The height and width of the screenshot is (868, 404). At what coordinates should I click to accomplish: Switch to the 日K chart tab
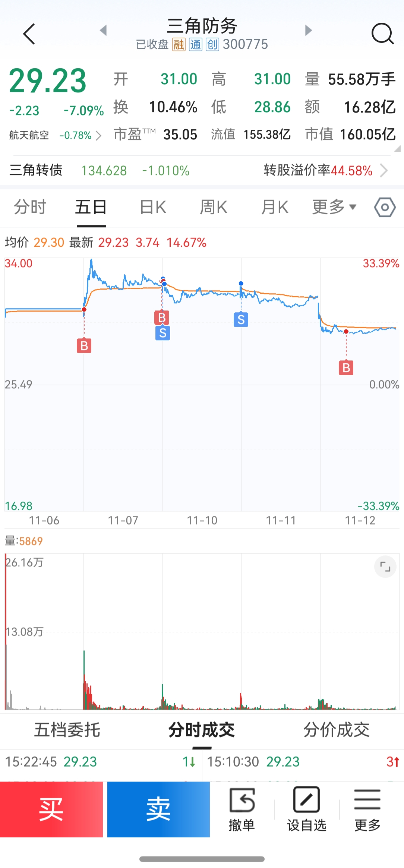tap(153, 207)
